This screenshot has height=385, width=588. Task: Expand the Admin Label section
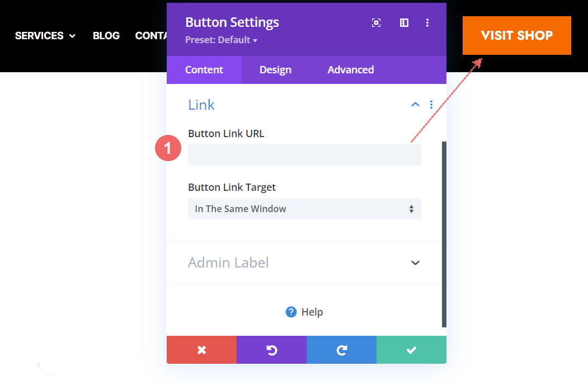pos(415,262)
